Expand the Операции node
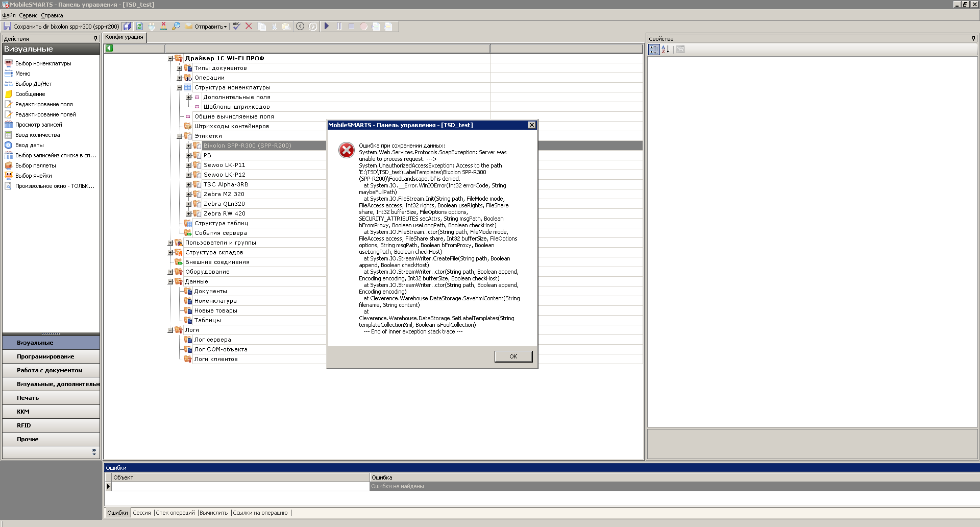 [x=179, y=78]
